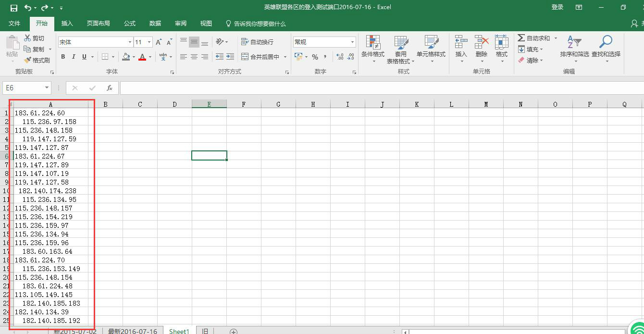Image resolution: width=644 pixels, height=334 pixels.
Task: Apply the red font color swatch
Action: pyautogui.click(x=142, y=57)
